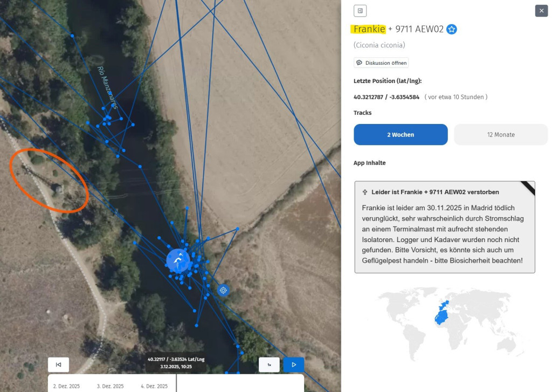
Task: Click the deceased notice card about Frankie
Action: point(444,232)
